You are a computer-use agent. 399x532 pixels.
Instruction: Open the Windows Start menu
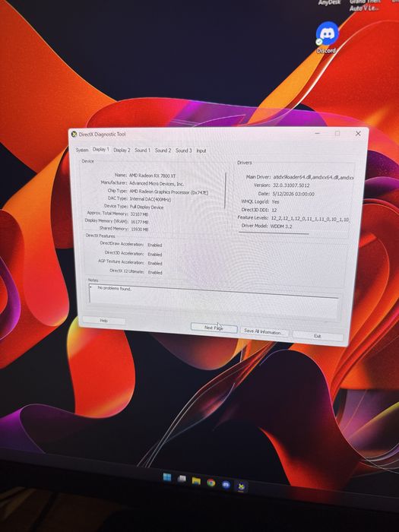tap(167, 477)
